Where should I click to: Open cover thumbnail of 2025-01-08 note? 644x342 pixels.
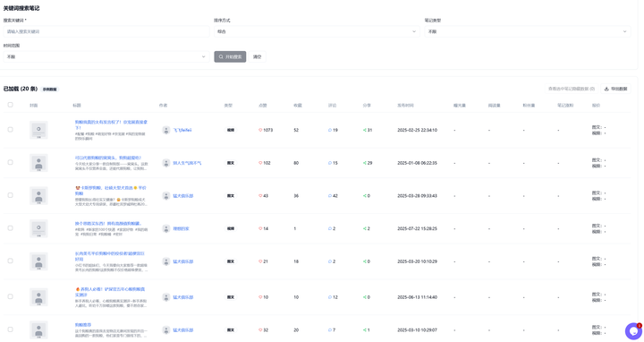click(38, 163)
